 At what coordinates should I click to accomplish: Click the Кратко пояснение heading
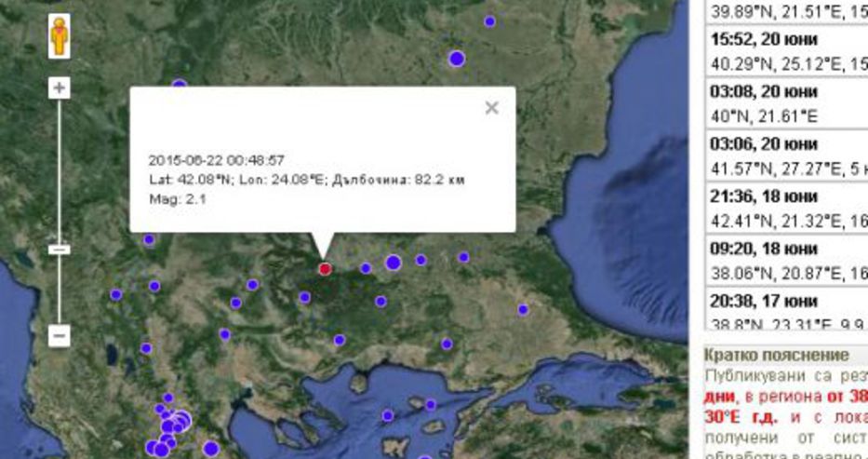point(750,355)
